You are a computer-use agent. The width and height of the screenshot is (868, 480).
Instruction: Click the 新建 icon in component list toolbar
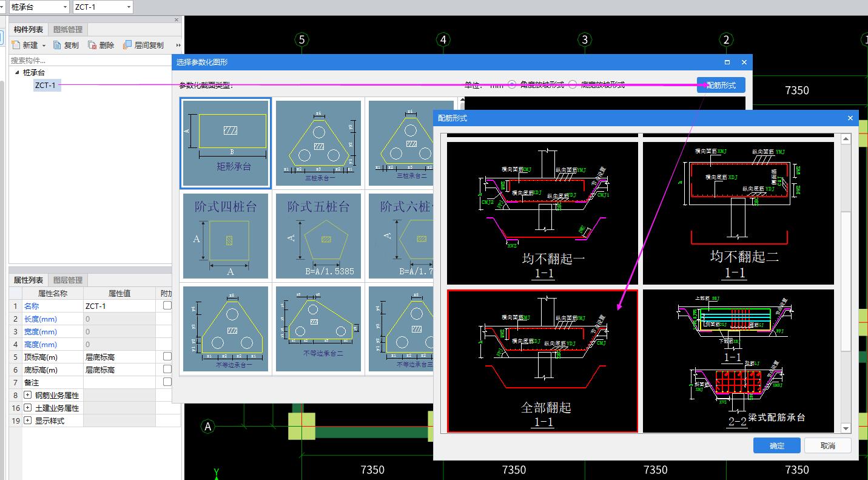point(16,45)
